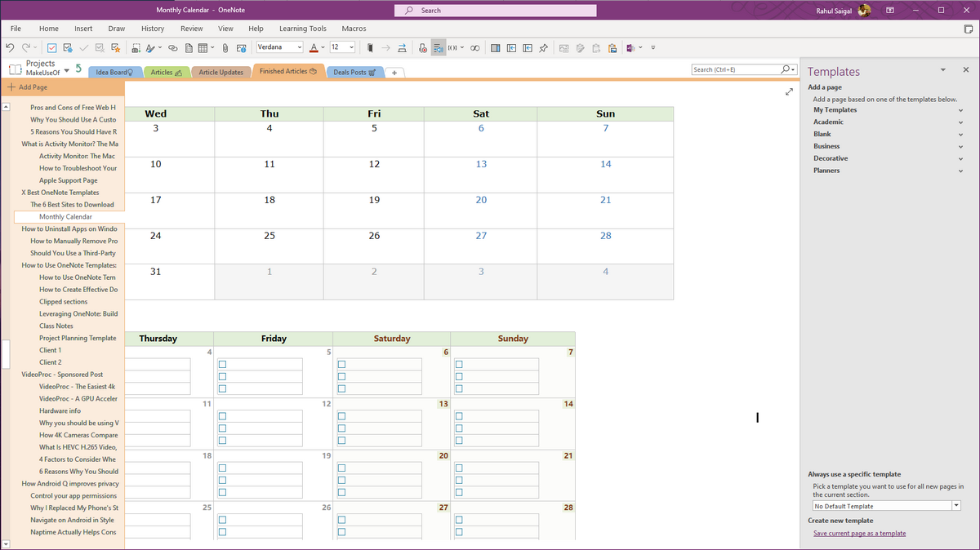Image resolution: width=980 pixels, height=550 pixels.
Task: Click the Insert Link chain icon
Action: [172, 47]
